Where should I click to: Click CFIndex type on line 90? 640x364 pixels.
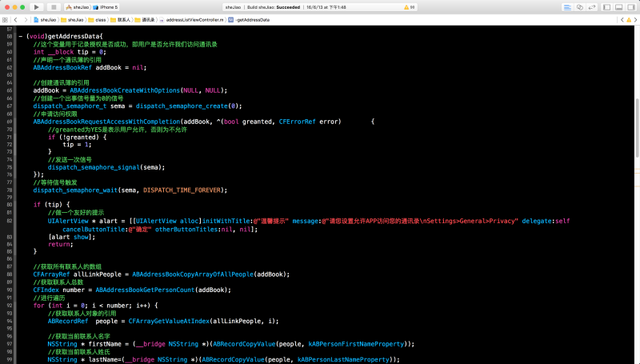[x=46, y=290]
